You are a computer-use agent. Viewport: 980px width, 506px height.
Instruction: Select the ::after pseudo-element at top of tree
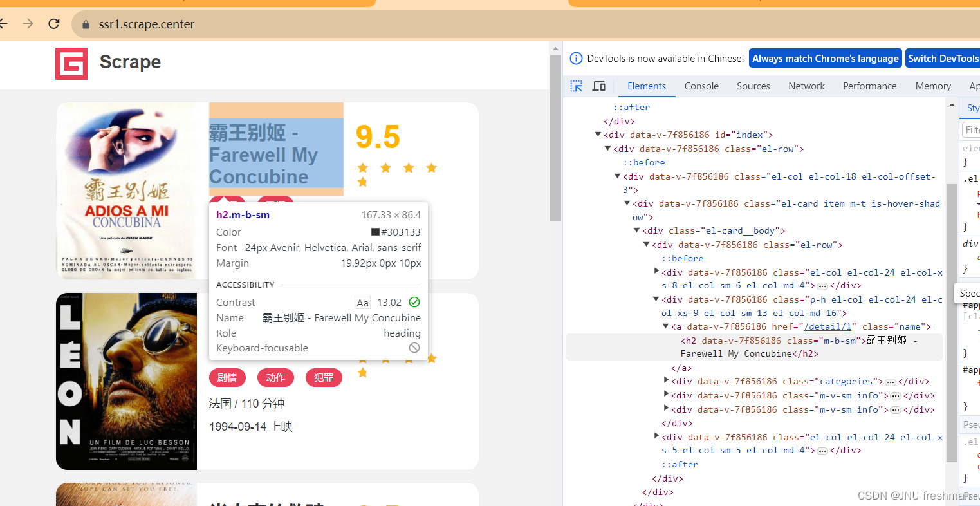tap(631, 108)
